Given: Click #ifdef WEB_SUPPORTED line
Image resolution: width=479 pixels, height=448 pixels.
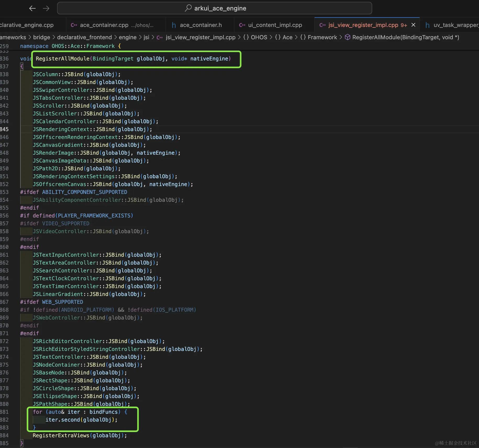Looking at the screenshot, I should pos(52,302).
